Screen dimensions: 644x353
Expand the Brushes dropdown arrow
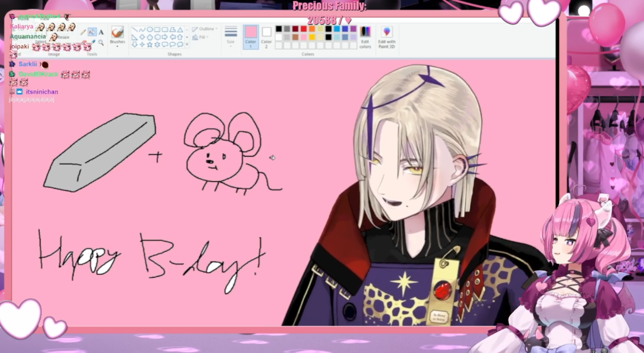117,46
